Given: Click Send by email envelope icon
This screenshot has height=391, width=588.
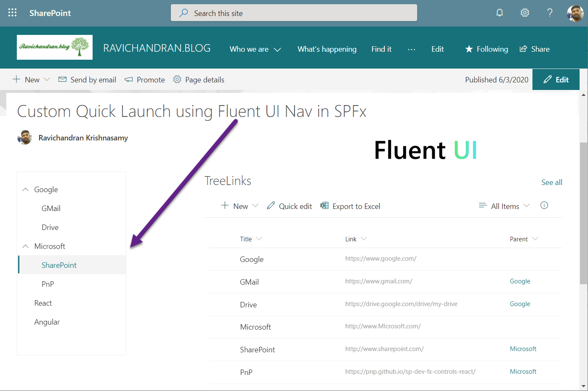Looking at the screenshot, I should click(62, 79).
